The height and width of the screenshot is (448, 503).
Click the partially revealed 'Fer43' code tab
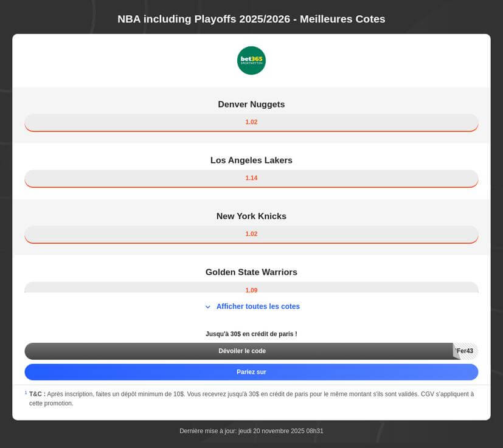tap(465, 351)
